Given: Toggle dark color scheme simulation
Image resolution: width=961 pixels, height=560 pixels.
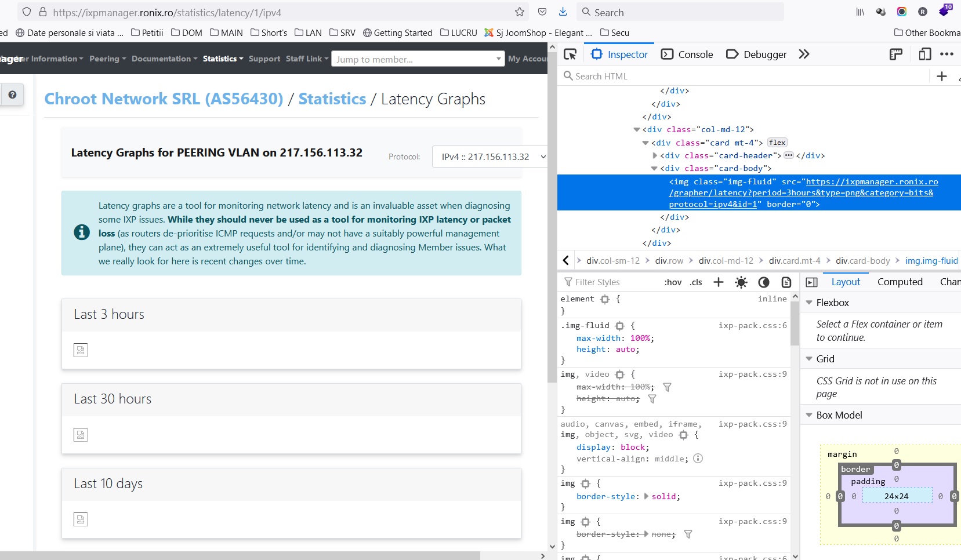Looking at the screenshot, I should point(764,282).
